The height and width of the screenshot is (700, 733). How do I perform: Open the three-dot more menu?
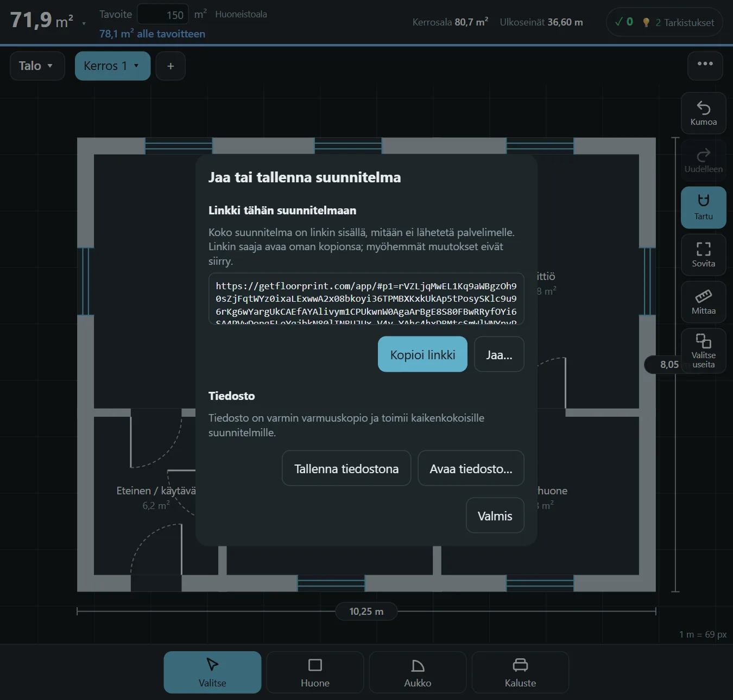click(705, 65)
